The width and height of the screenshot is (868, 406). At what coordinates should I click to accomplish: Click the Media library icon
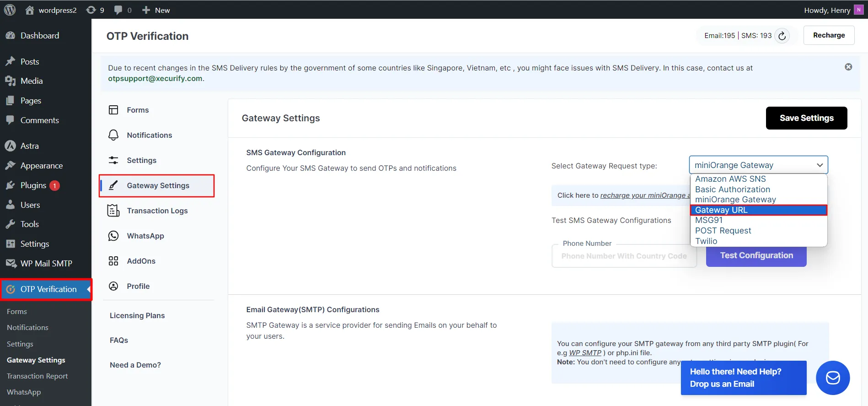10,81
